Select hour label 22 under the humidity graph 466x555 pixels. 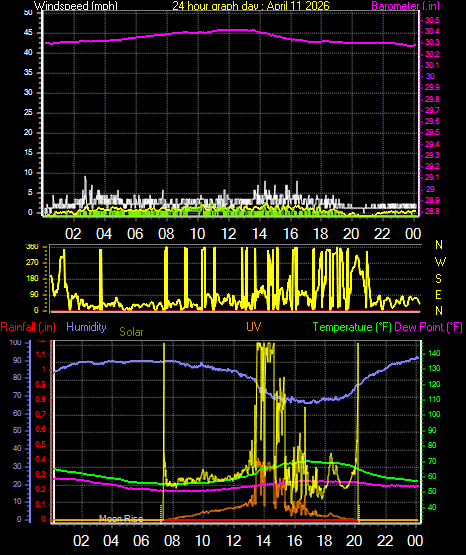(x=385, y=541)
